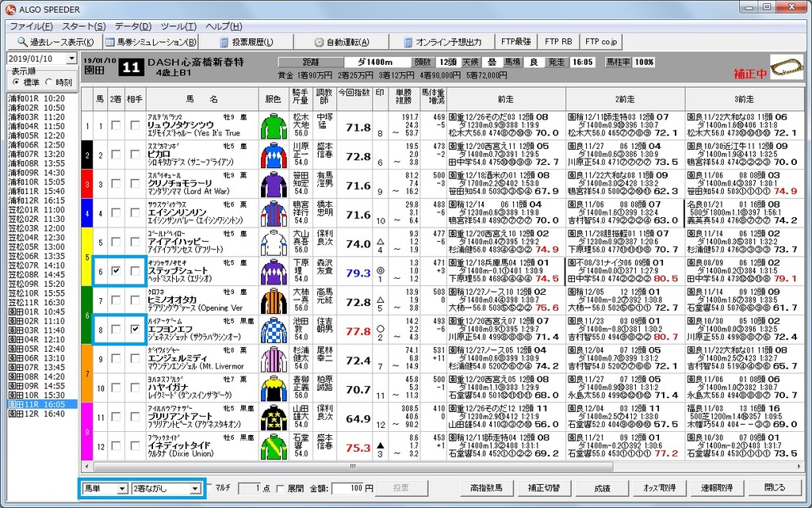The height and width of the screenshot is (508, 812).
Task: Click the yellow and blue silk icon for ハヤイガナ
Action: tap(274, 388)
